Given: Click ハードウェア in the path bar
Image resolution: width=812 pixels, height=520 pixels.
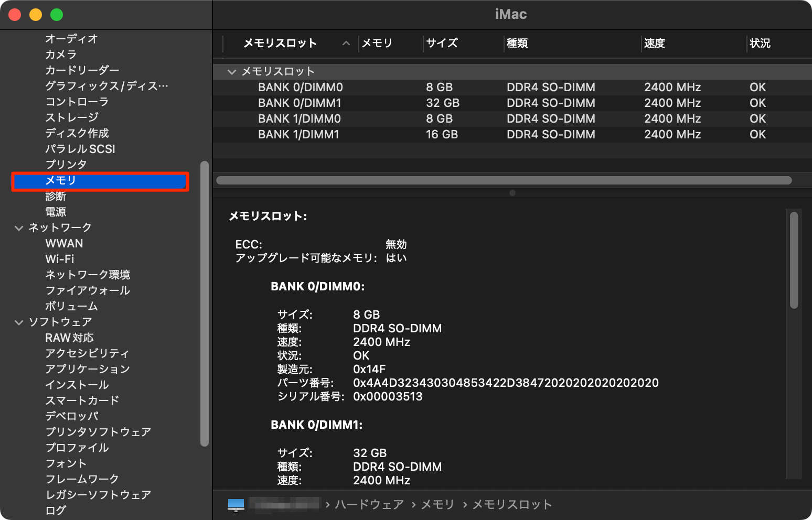Looking at the screenshot, I should coord(369,505).
